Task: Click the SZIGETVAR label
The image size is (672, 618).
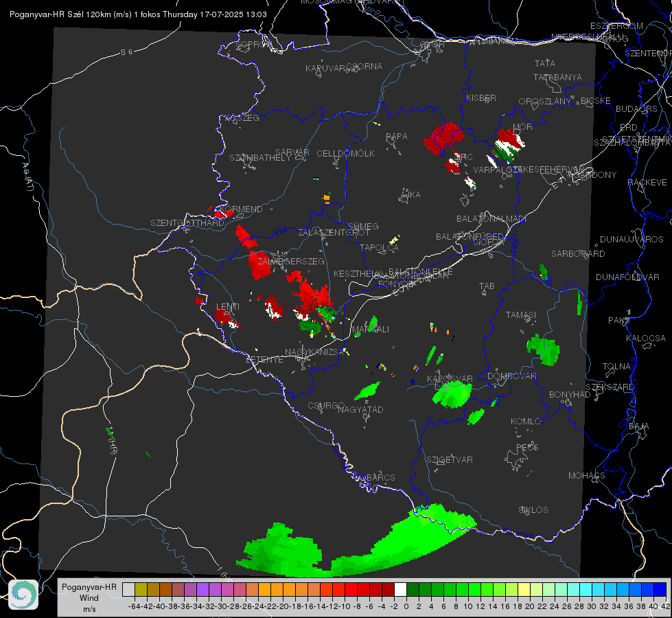Action: 449,460
